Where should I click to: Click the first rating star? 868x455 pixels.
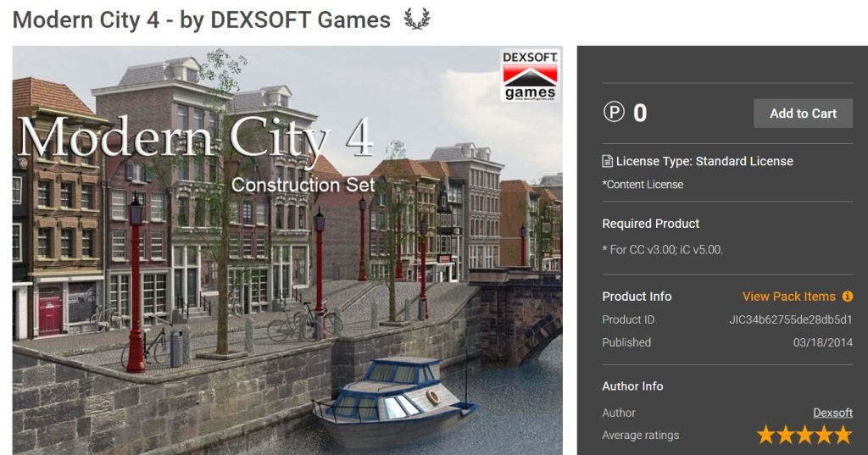coord(766,435)
